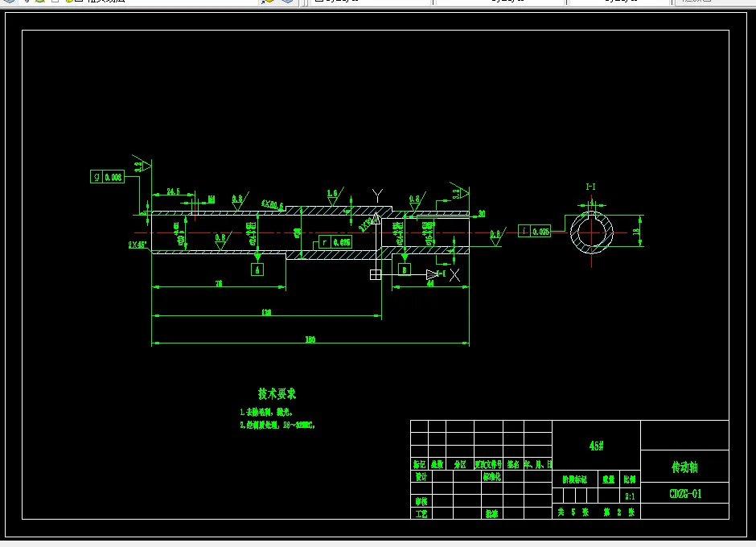The width and height of the screenshot is (756, 547).
Task: Select the datum A box below the shaft
Action: [257, 269]
